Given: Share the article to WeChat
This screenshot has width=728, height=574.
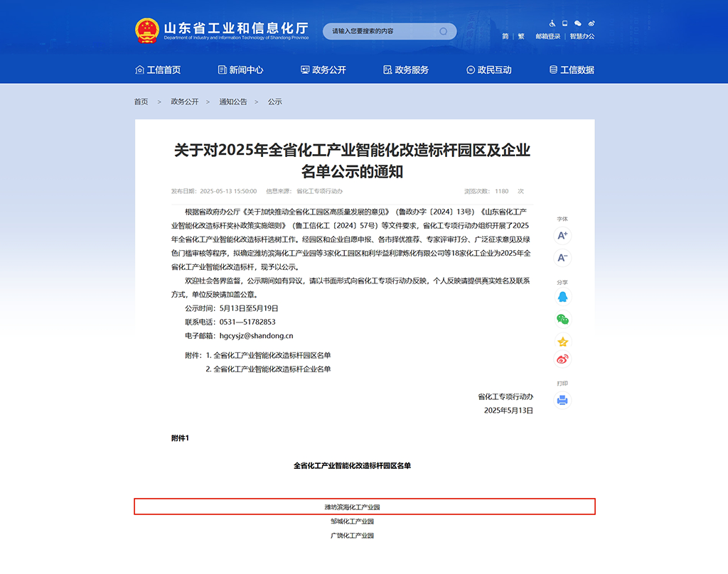Looking at the screenshot, I should click(563, 319).
